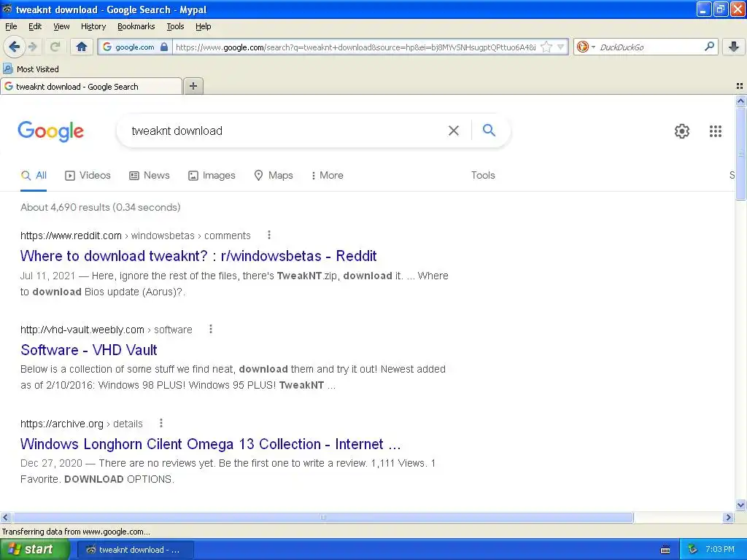Open the URL history dropdown arrow
Image resolution: width=747 pixels, height=560 pixels.
561,47
